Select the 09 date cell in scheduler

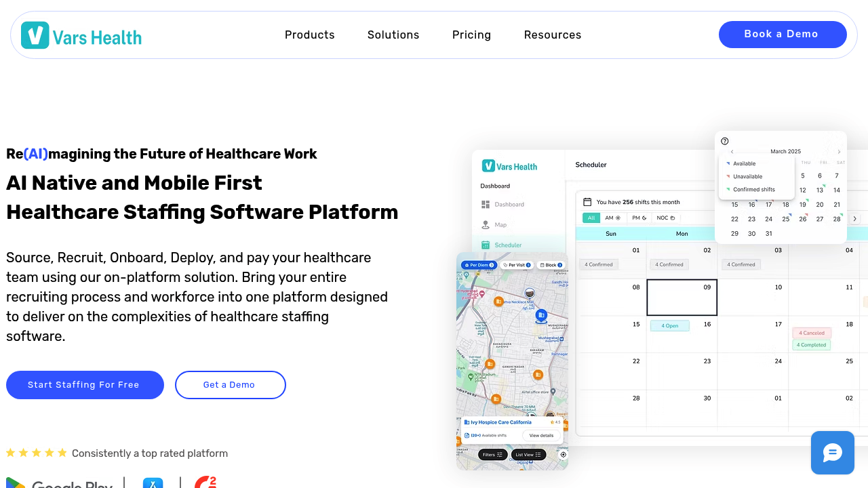tap(682, 298)
